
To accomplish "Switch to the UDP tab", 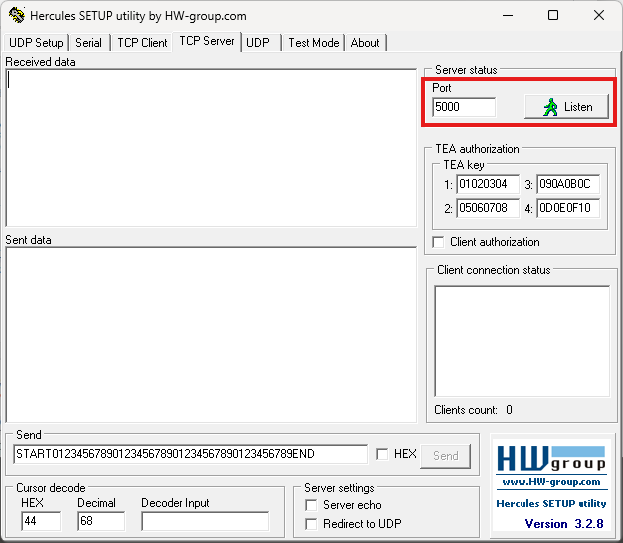I will pos(258,43).
